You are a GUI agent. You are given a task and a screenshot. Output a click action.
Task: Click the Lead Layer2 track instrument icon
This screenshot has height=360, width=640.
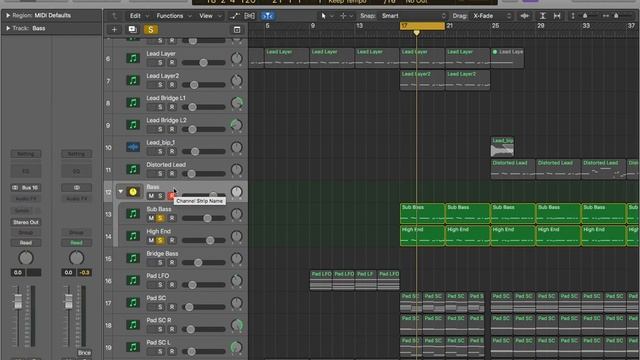133,80
